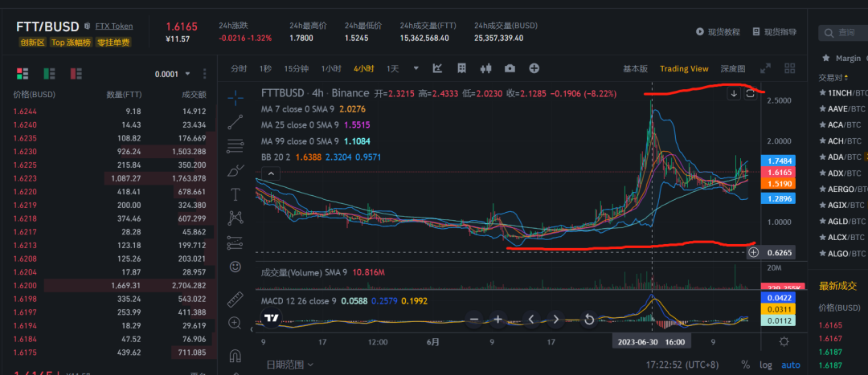Image resolution: width=868 pixels, height=375 pixels.
Task: Click the Top 涨幅榜 tag
Action: click(x=71, y=42)
